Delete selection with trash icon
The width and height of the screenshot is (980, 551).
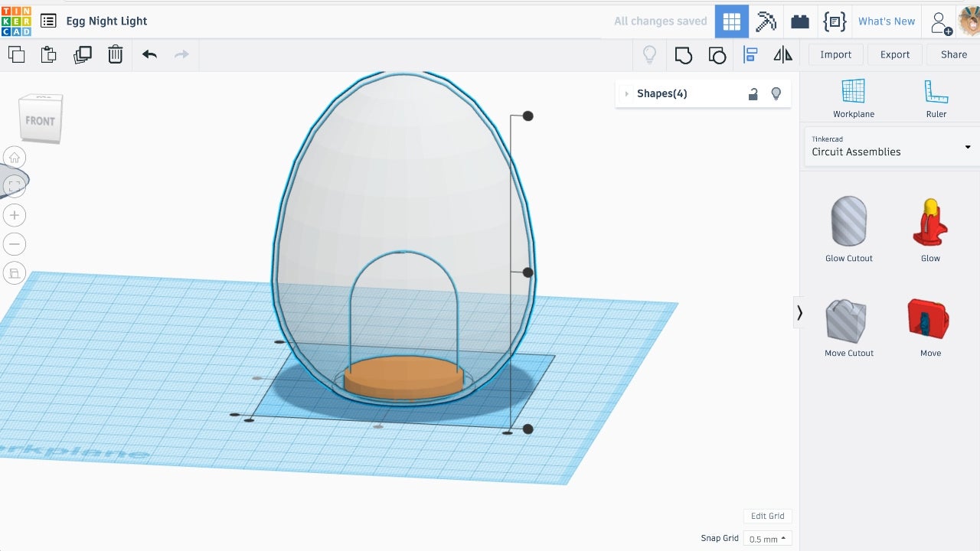(115, 54)
